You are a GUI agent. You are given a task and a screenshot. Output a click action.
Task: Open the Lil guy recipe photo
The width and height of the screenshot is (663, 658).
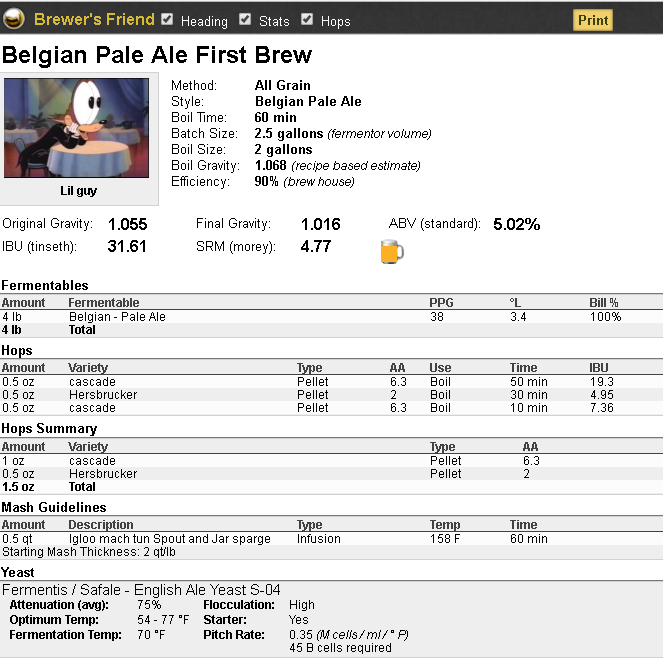(x=77, y=128)
